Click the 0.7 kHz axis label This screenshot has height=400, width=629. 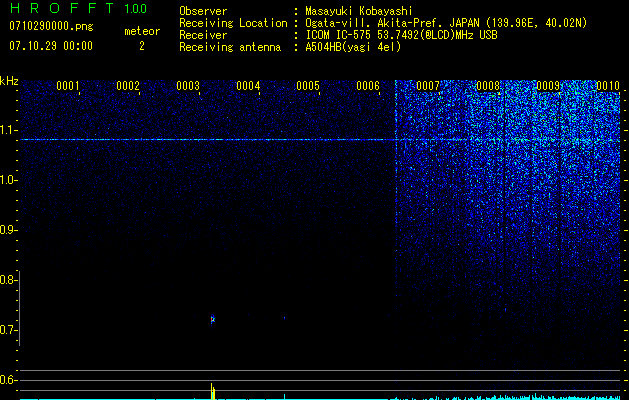tap(7, 330)
